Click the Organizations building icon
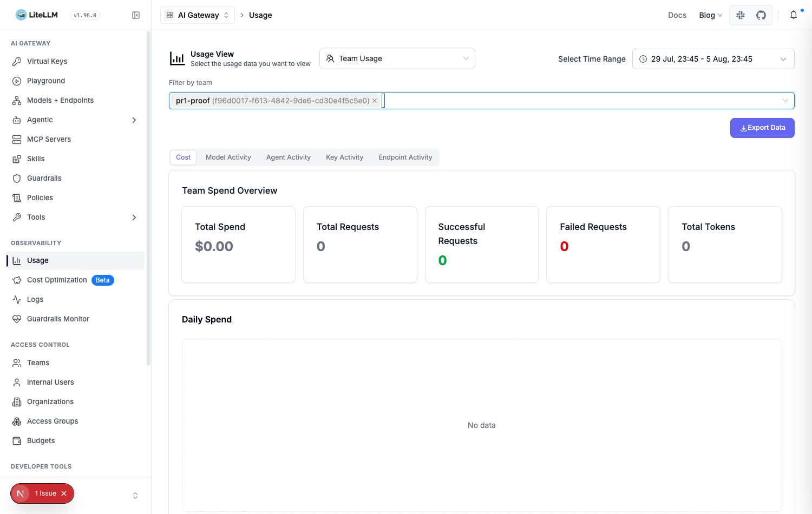Viewport: 812px width, 514px height. point(17,402)
